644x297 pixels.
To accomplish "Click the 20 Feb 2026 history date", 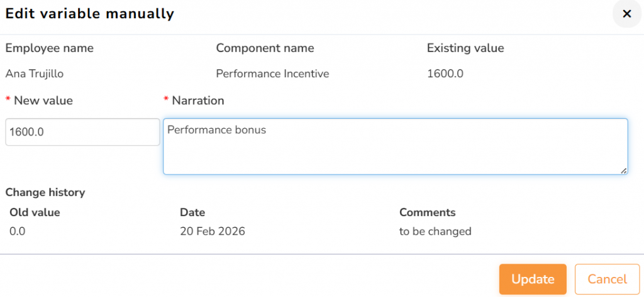I will (x=213, y=231).
